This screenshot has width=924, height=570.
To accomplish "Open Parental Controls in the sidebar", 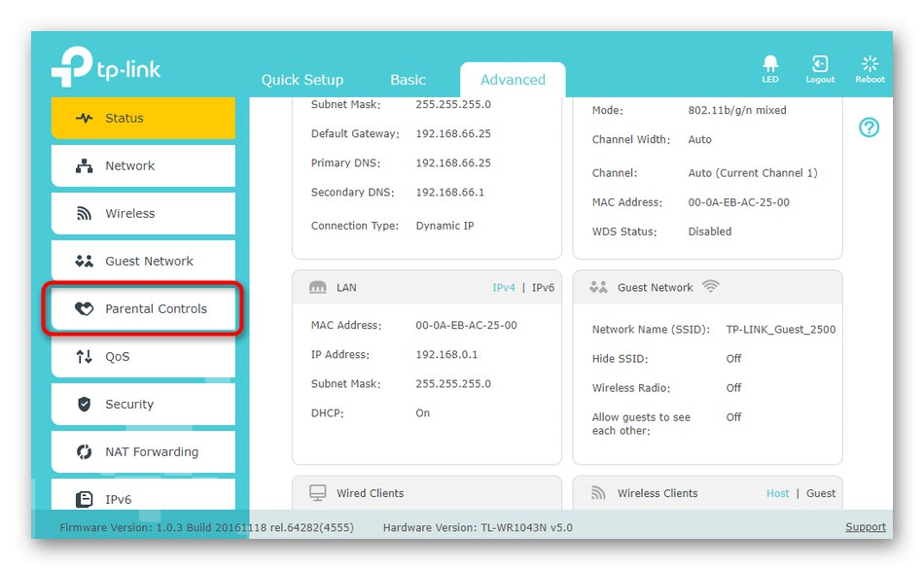I will 143,308.
